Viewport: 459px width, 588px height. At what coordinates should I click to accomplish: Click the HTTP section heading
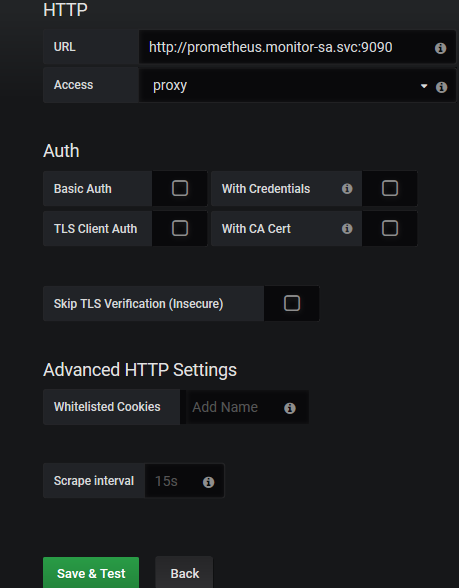tap(65, 9)
